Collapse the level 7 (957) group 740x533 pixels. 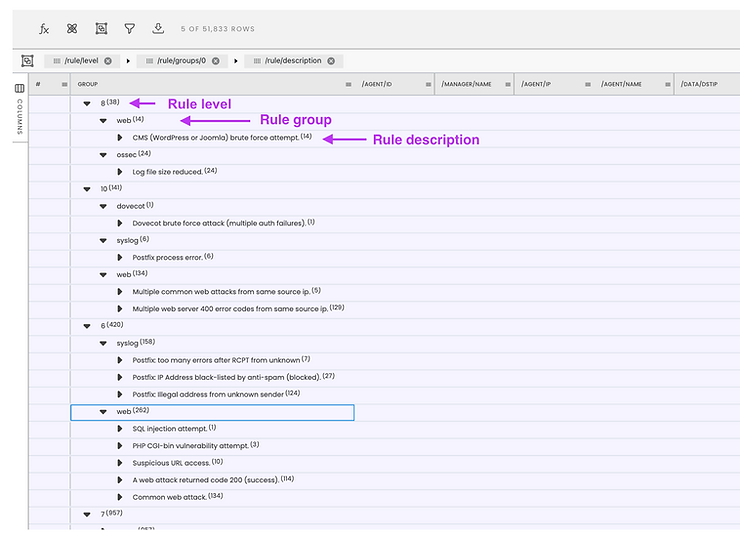pos(87,514)
